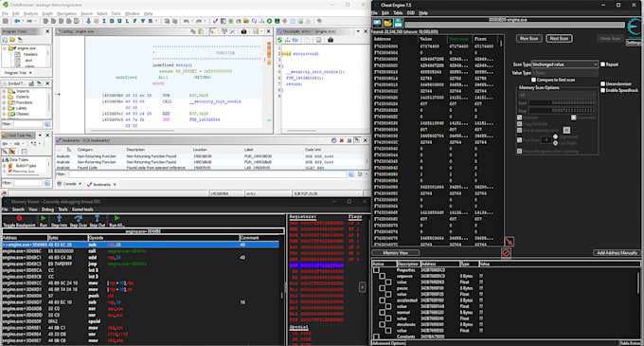Collapse engine.exe node in Program Trees
Viewport: 644px width, 346px height.
(5, 48)
